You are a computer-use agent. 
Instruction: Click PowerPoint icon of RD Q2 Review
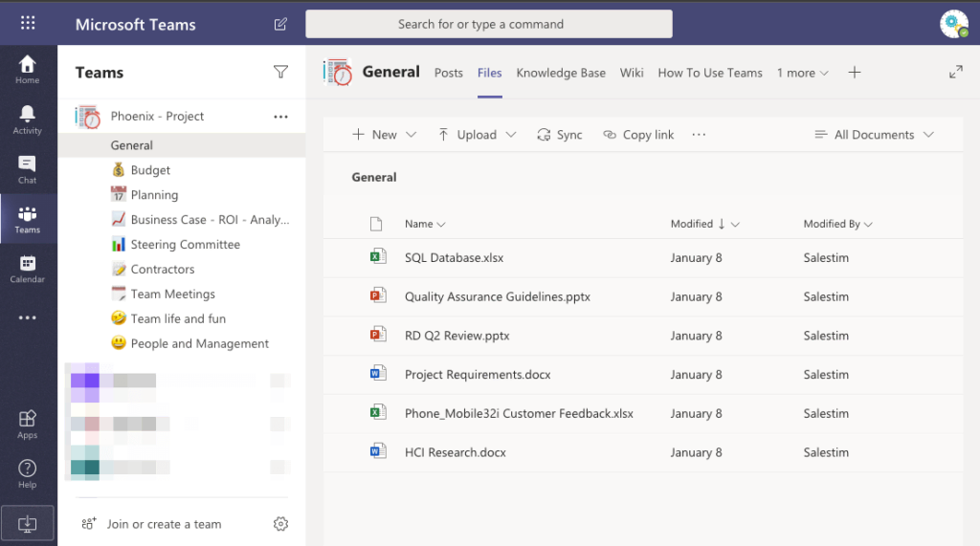[377, 335]
